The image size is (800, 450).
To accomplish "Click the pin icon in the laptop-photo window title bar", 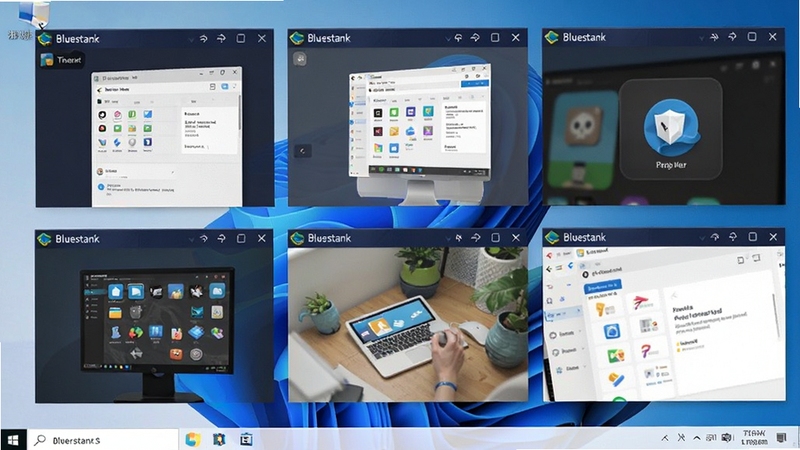I will click(x=459, y=238).
